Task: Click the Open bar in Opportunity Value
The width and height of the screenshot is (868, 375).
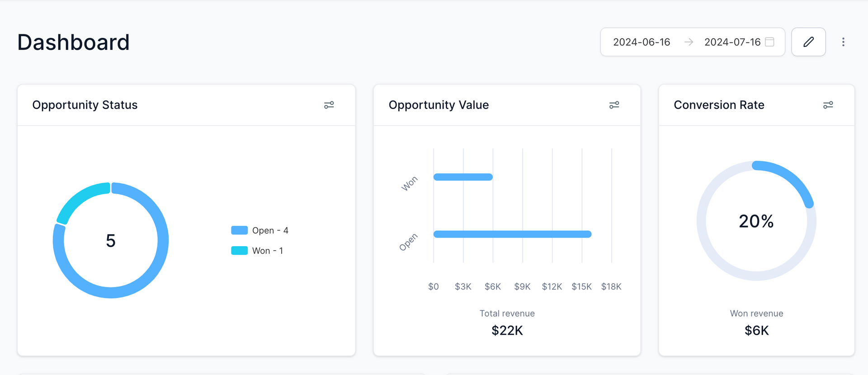Action: 512,234
